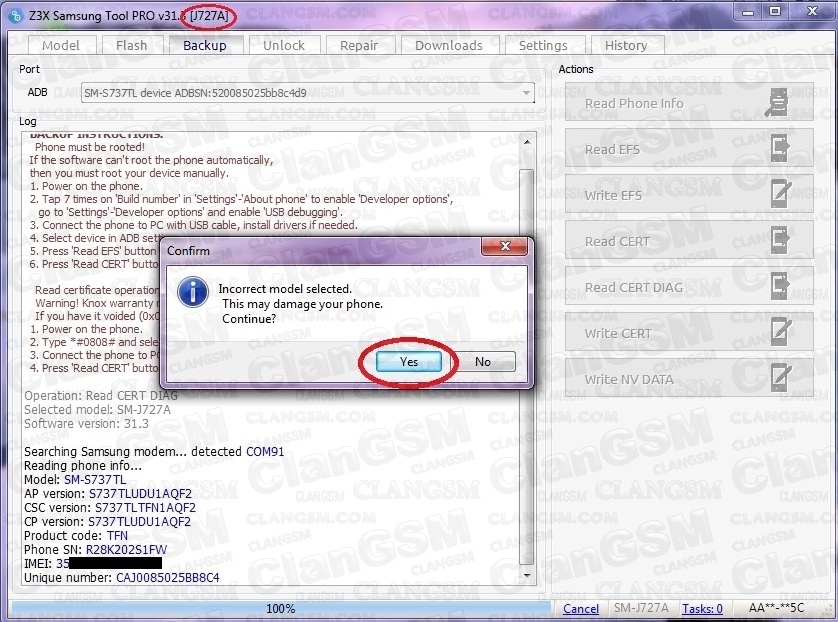Close the Z3X Samsung Tool window
838x622 pixels.
point(812,12)
